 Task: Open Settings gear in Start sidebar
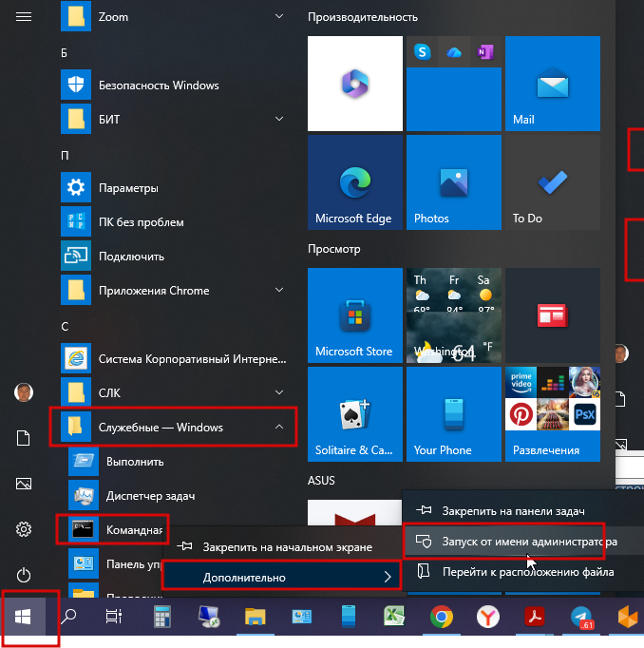(24, 529)
